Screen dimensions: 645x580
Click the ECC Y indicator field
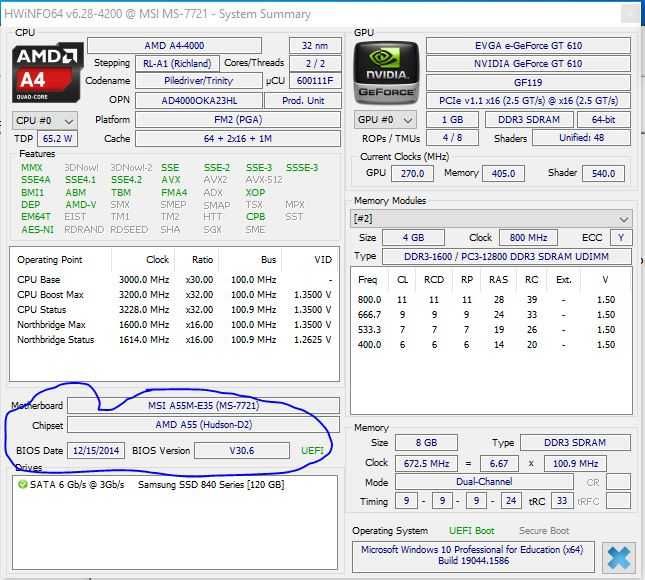click(x=621, y=238)
